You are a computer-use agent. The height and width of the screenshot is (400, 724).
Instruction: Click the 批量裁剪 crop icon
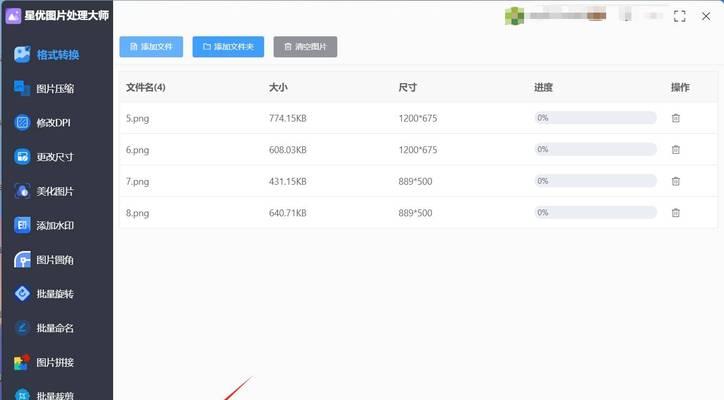point(22,394)
